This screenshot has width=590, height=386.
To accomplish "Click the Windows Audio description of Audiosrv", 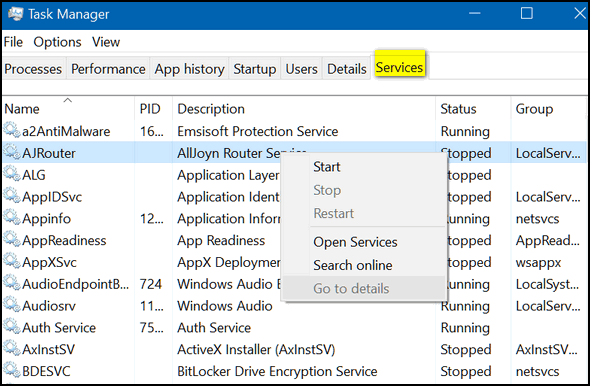I will tap(225, 306).
